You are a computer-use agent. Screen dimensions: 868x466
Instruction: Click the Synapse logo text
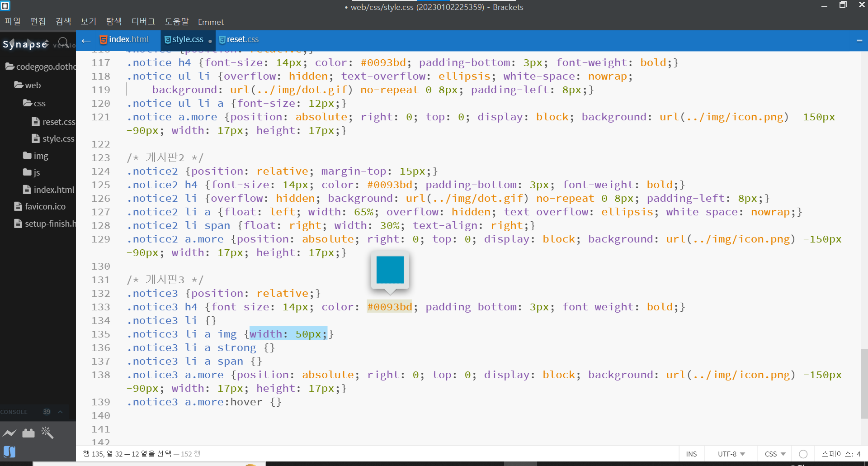25,44
